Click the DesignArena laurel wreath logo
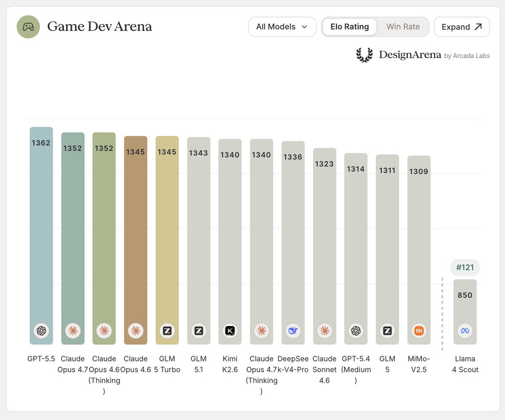Image resolution: width=505 pixels, height=420 pixels. click(364, 55)
